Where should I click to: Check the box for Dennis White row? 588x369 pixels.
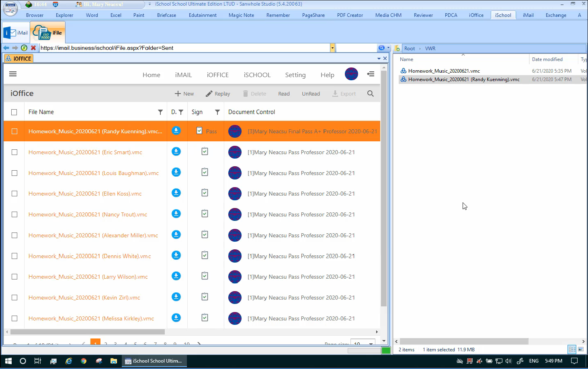coord(14,256)
